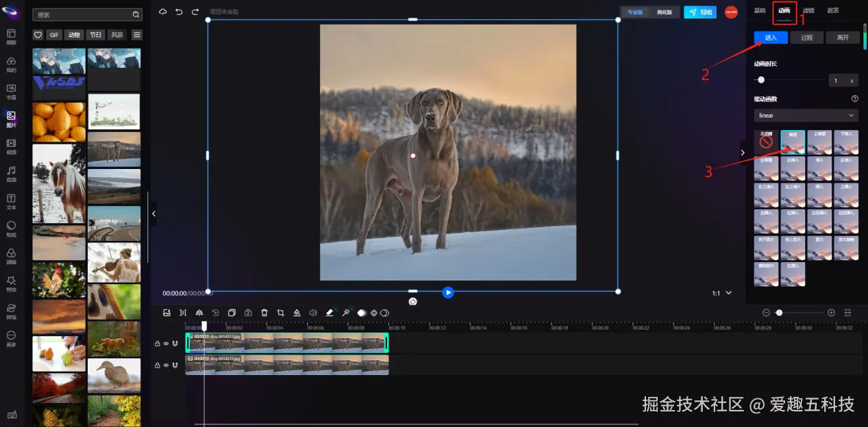Filter images by GIF tag
Viewport: 868px width, 427px height.
pos(54,35)
